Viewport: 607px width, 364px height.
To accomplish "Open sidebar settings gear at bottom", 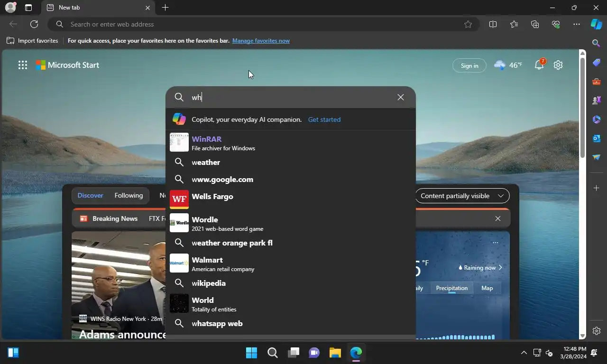I will point(597,331).
